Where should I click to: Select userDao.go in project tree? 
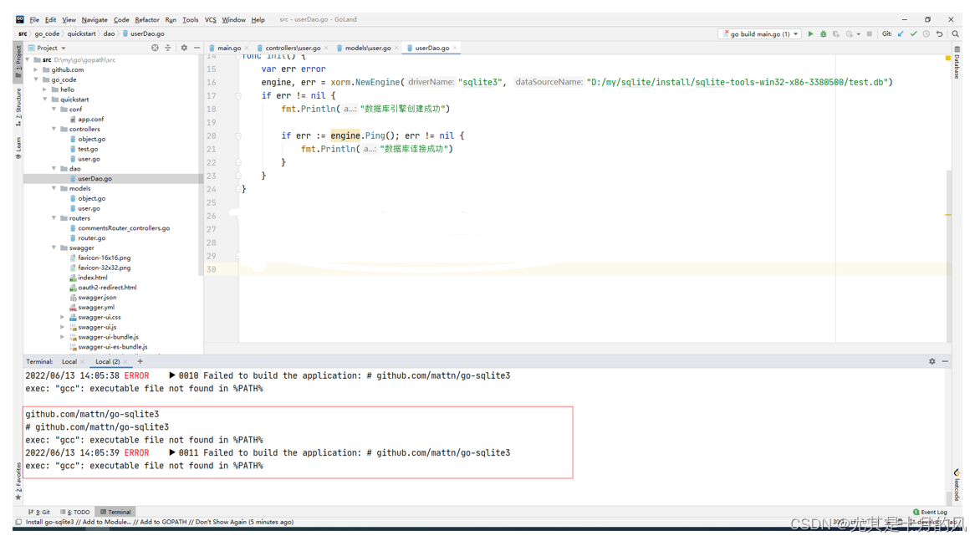[x=94, y=179]
